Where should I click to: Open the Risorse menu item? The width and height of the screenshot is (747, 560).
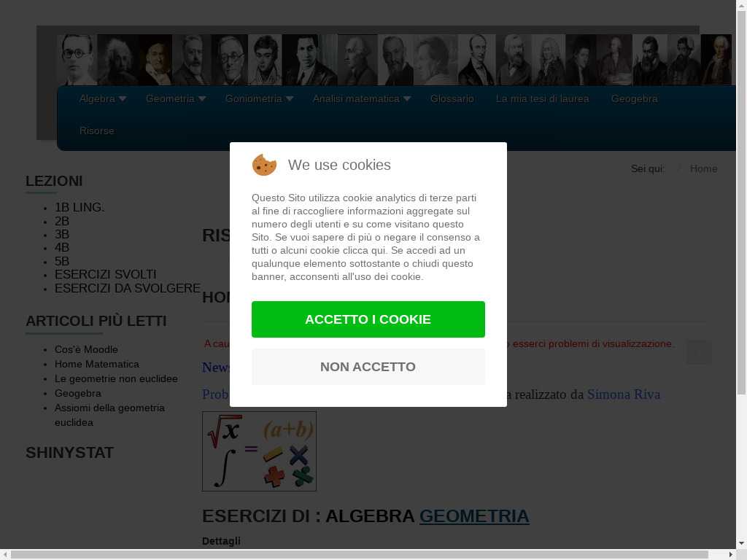point(97,131)
